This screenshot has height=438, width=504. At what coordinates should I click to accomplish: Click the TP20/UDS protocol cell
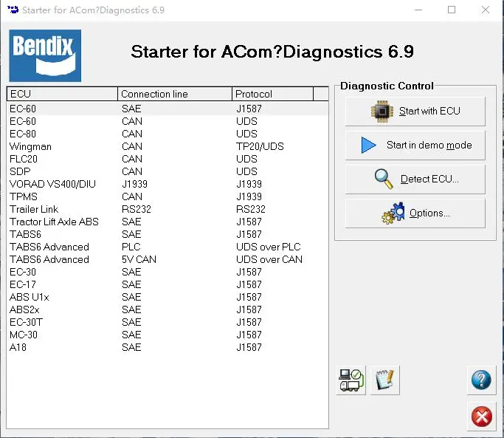pos(260,146)
